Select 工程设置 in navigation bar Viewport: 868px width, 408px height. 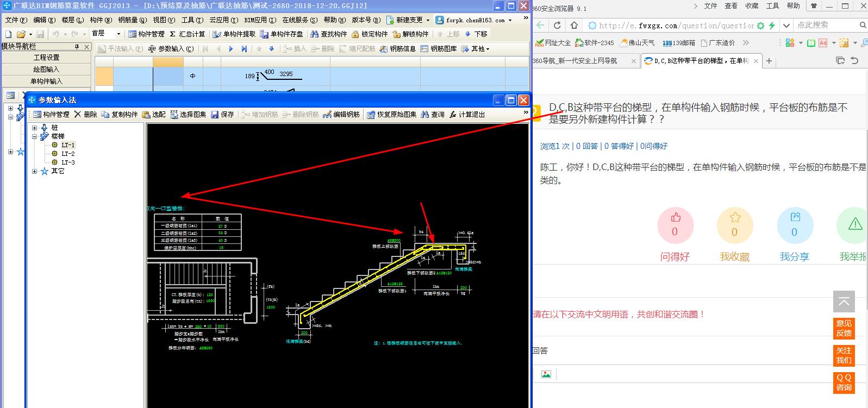tap(46, 57)
